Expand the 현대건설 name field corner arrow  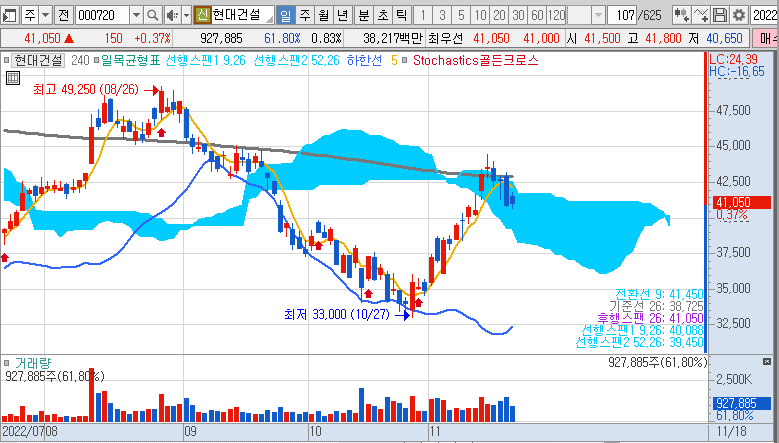pos(269,19)
